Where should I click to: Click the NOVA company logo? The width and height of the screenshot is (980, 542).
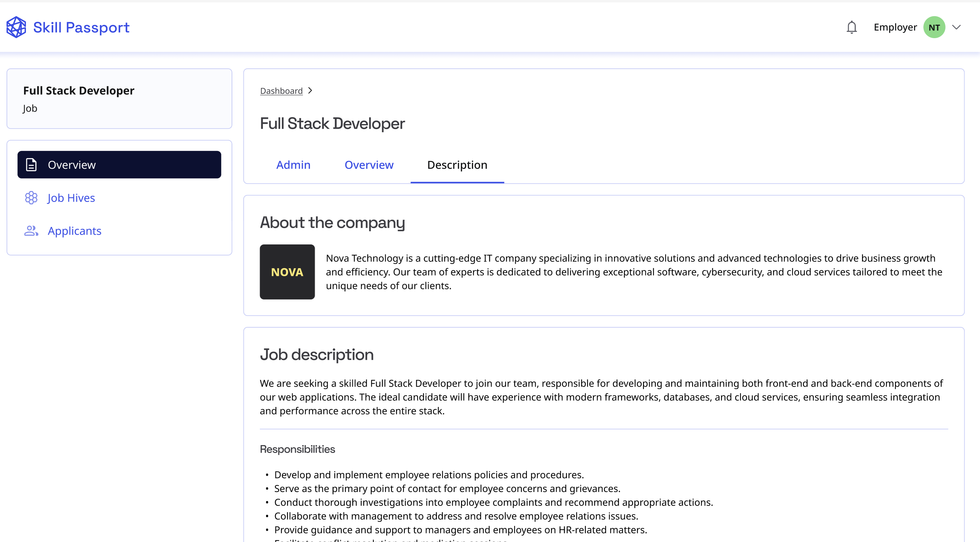tap(287, 272)
